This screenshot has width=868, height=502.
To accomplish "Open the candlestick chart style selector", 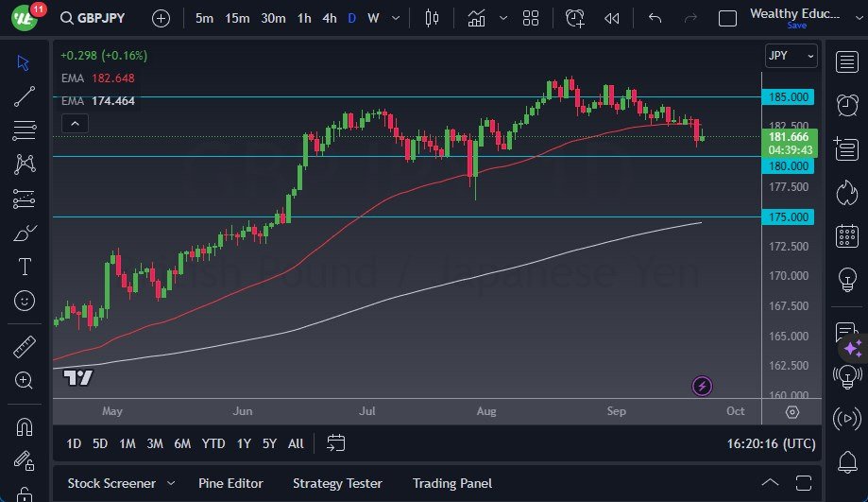I will click(433, 18).
